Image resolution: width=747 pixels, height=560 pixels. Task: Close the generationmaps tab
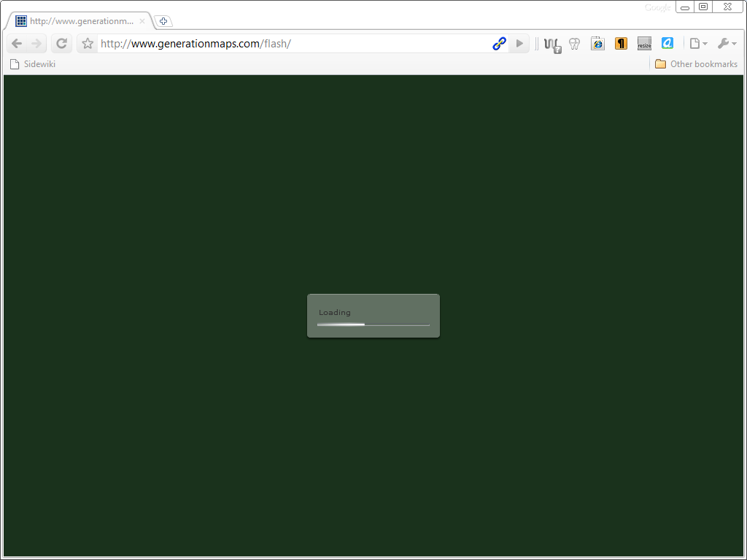pos(142,21)
